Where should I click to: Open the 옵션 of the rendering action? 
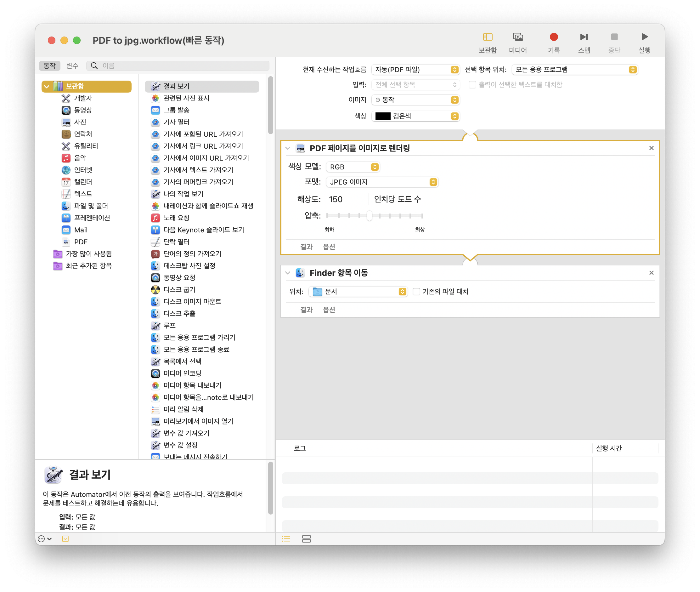point(329,246)
